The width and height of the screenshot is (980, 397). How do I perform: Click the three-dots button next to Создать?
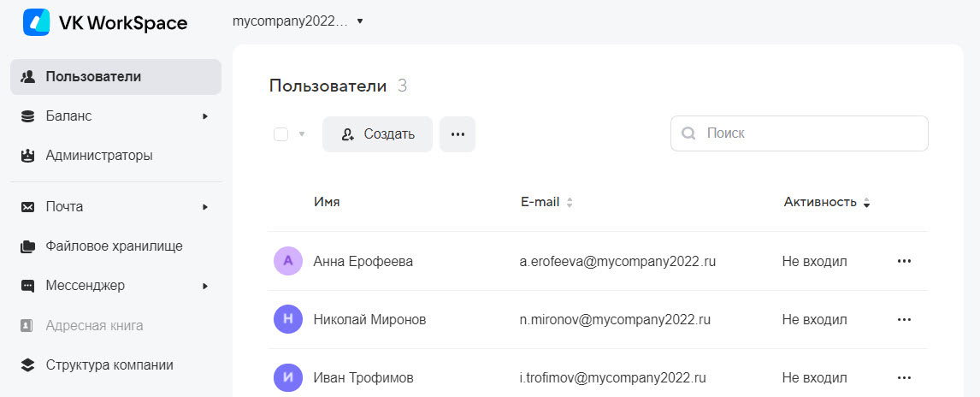458,134
